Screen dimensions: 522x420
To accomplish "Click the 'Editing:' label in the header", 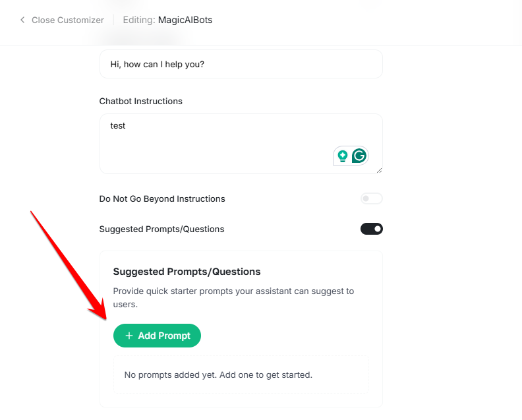I will (139, 20).
